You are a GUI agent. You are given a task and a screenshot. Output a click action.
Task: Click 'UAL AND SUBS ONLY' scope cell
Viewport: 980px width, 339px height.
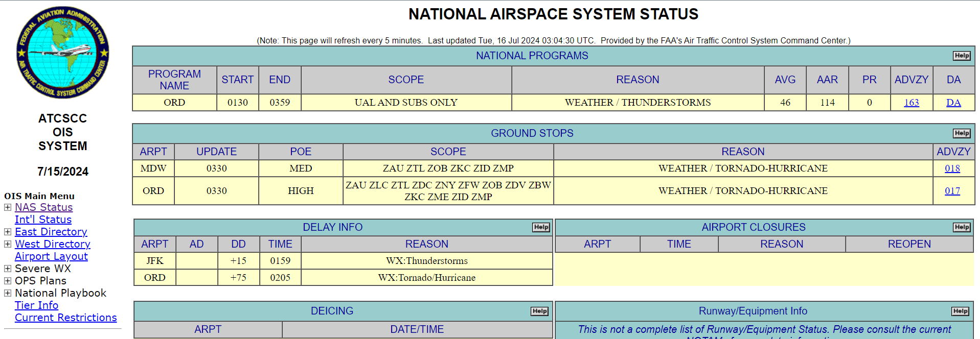tap(406, 103)
